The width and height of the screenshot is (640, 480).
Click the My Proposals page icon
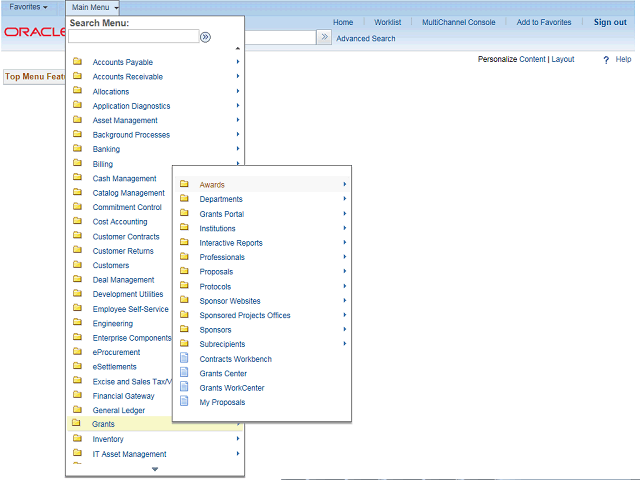(x=183, y=402)
